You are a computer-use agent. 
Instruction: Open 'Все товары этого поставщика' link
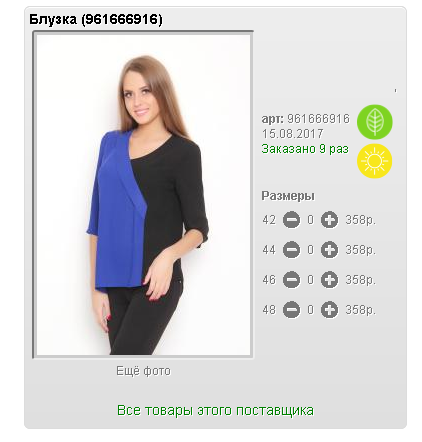pyautogui.click(x=215, y=410)
